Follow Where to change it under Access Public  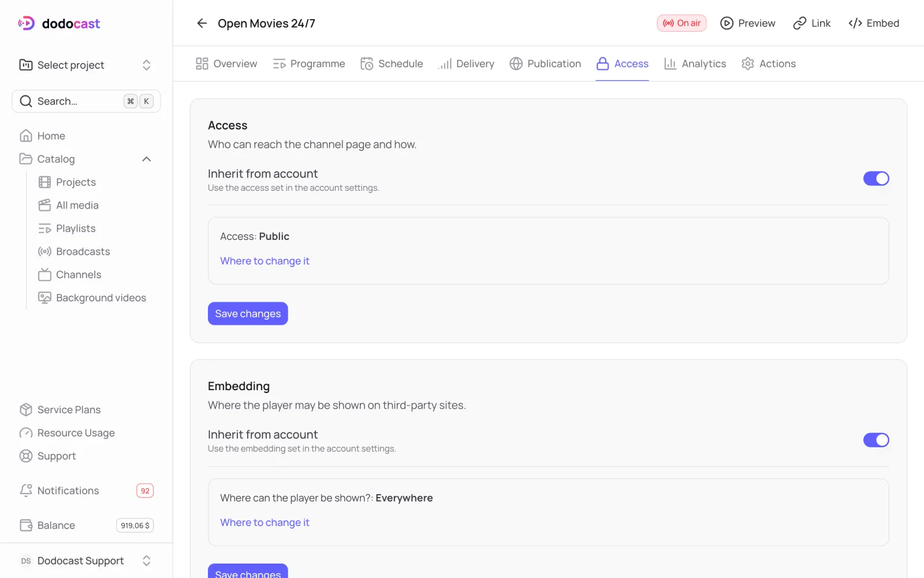[x=264, y=261]
